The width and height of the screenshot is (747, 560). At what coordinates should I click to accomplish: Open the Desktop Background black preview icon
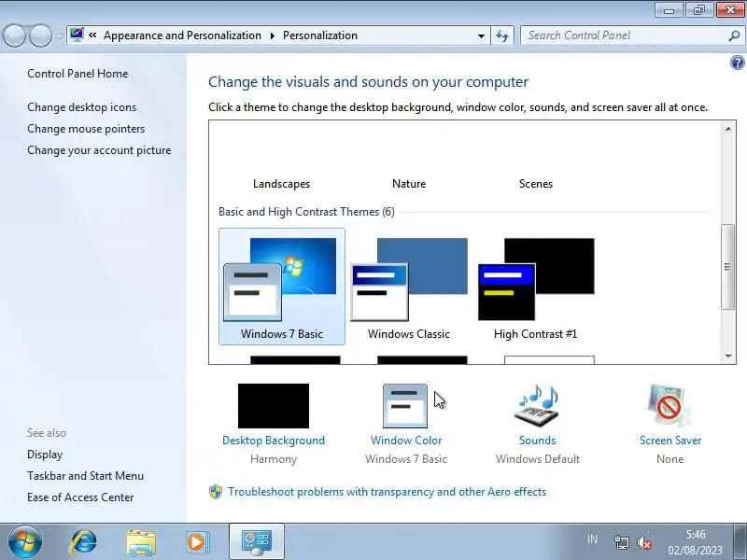[274, 406]
